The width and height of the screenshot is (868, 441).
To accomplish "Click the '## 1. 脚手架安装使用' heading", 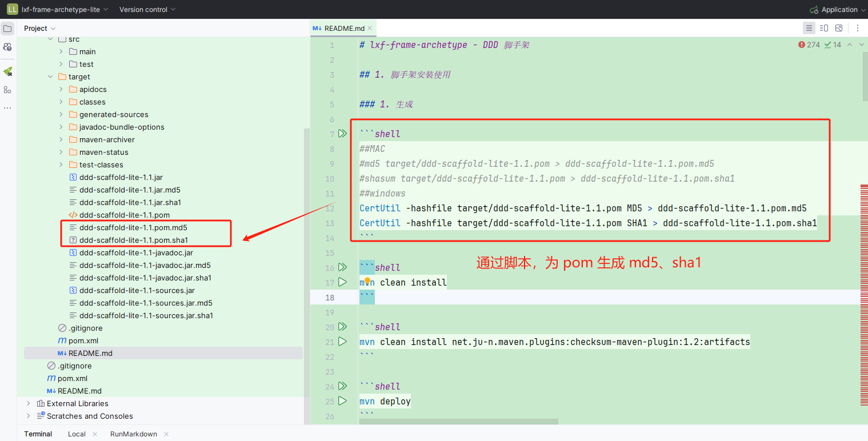I will (x=405, y=75).
